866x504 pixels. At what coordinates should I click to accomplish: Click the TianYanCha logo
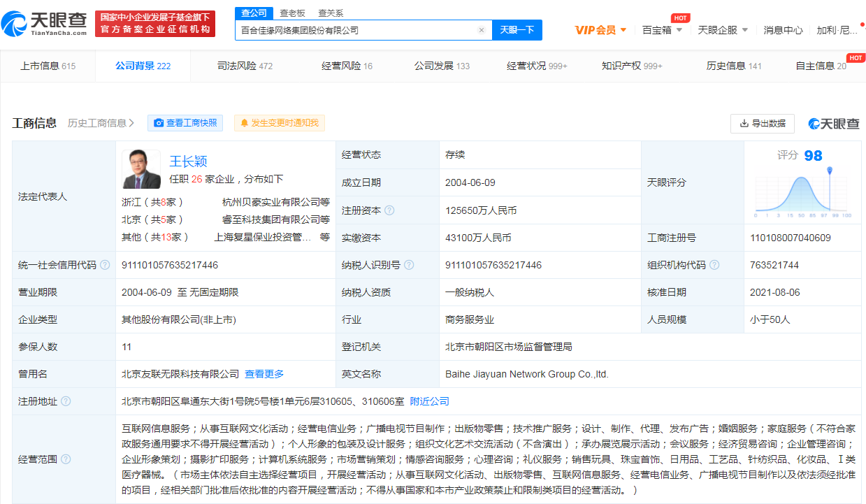pyautogui.click(x=44, y=23)
